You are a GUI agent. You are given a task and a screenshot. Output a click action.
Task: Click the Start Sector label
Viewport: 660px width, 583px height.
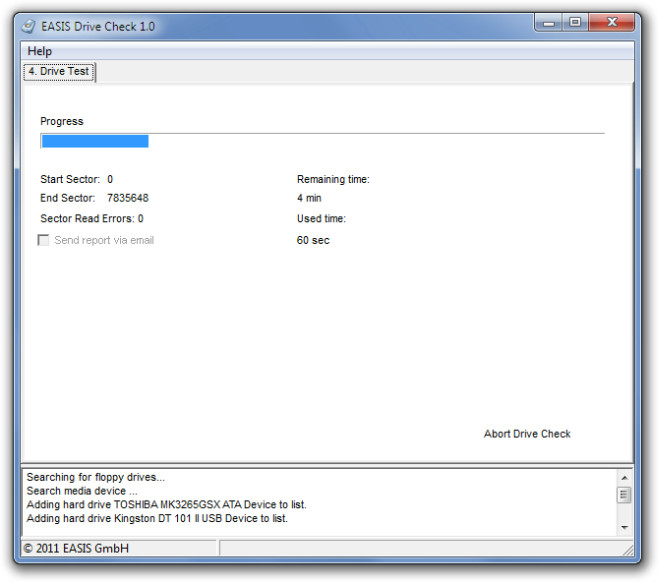click(70, 179)
